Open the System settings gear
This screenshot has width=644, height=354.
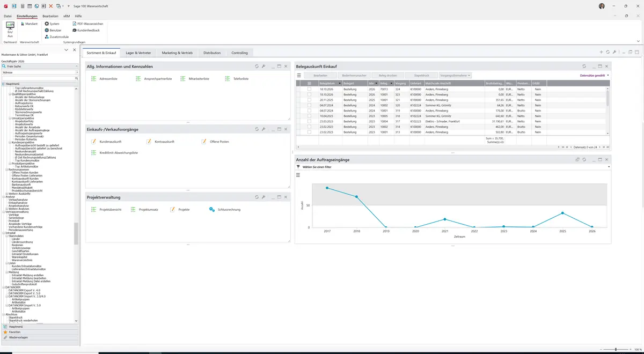(52, 24)
